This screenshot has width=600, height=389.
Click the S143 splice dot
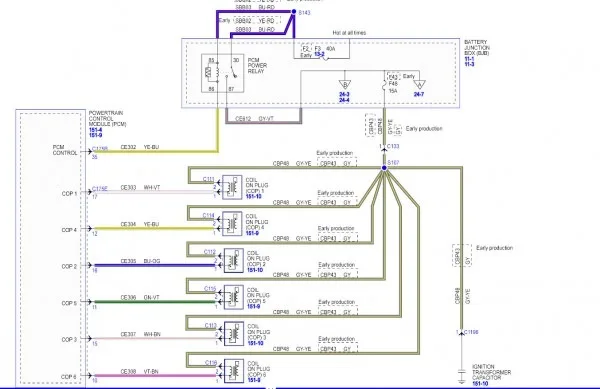[294, 12]
